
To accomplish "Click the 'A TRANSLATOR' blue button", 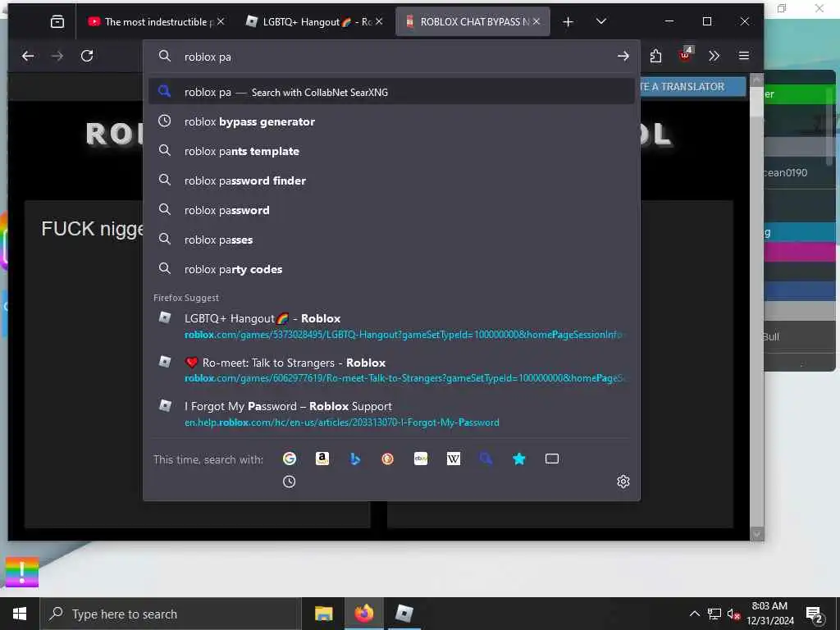I will point(691,87).
